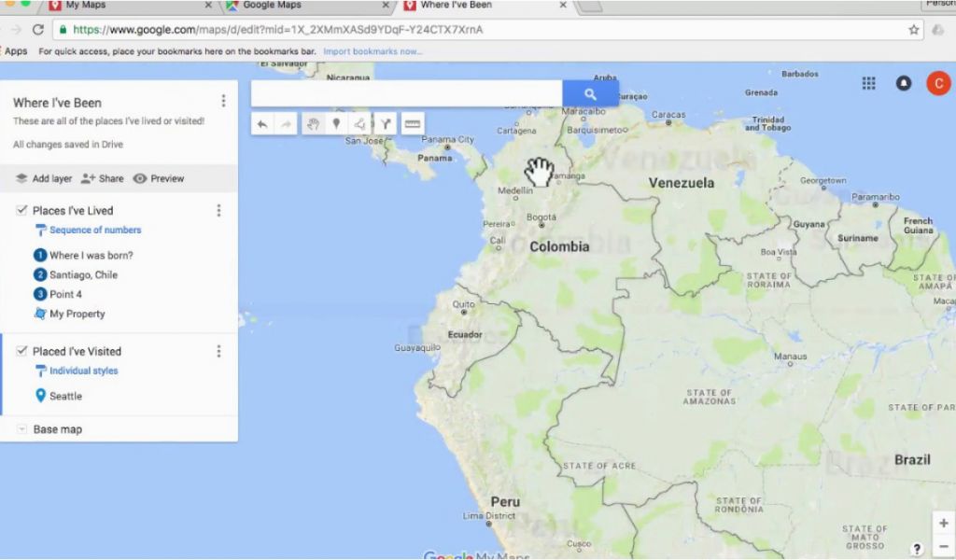This screenshot has width=956, height=560.
Task: Click the Quito city label on the map
Action: (463, 304)
